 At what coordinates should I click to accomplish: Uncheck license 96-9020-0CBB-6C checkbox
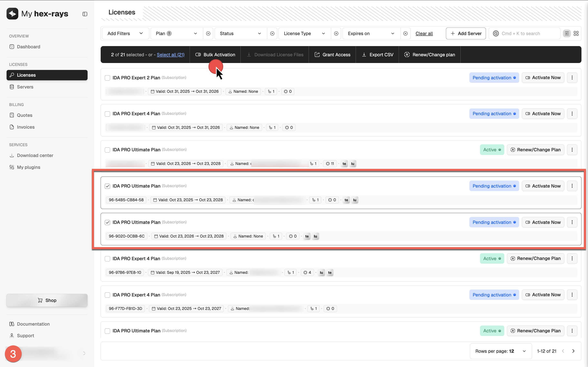point(107,222)
